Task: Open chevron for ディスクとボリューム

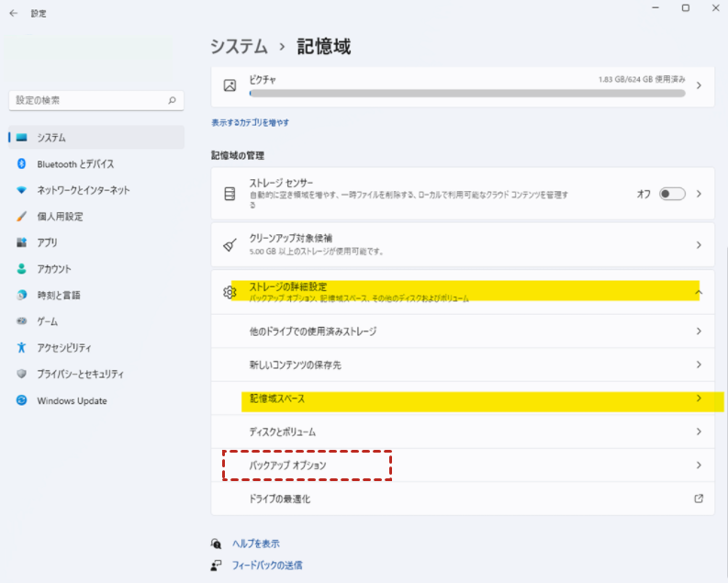Action: [699, 432]
